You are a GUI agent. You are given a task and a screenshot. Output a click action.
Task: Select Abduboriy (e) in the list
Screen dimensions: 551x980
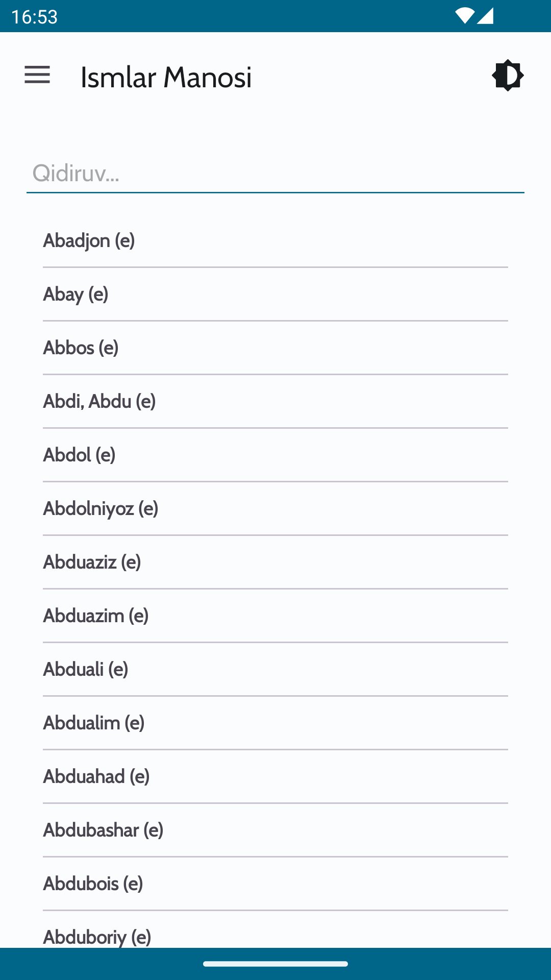pos(275,936)
